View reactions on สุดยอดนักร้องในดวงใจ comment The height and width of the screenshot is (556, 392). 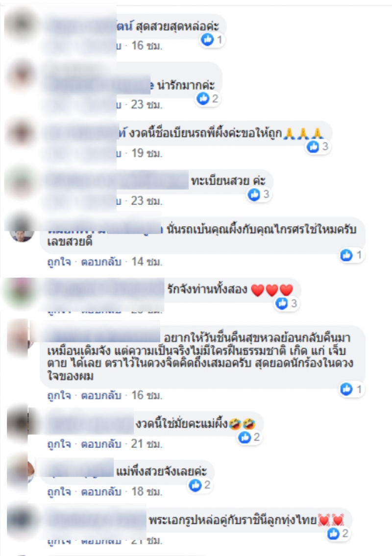click(351, 389)
